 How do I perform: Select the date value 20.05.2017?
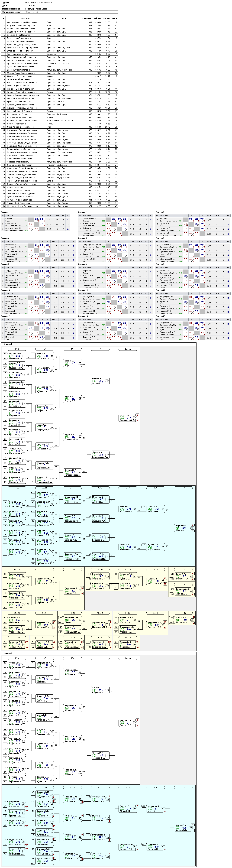tap(30, 5)
